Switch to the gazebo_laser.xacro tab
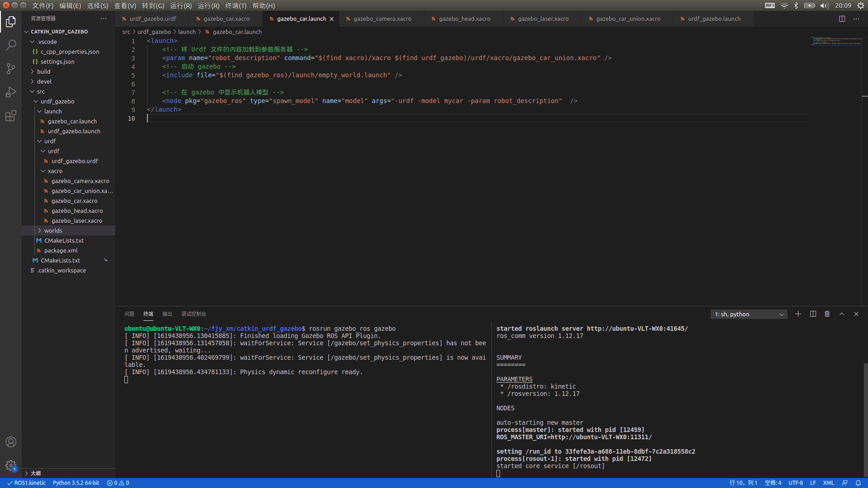 [543, 19]
